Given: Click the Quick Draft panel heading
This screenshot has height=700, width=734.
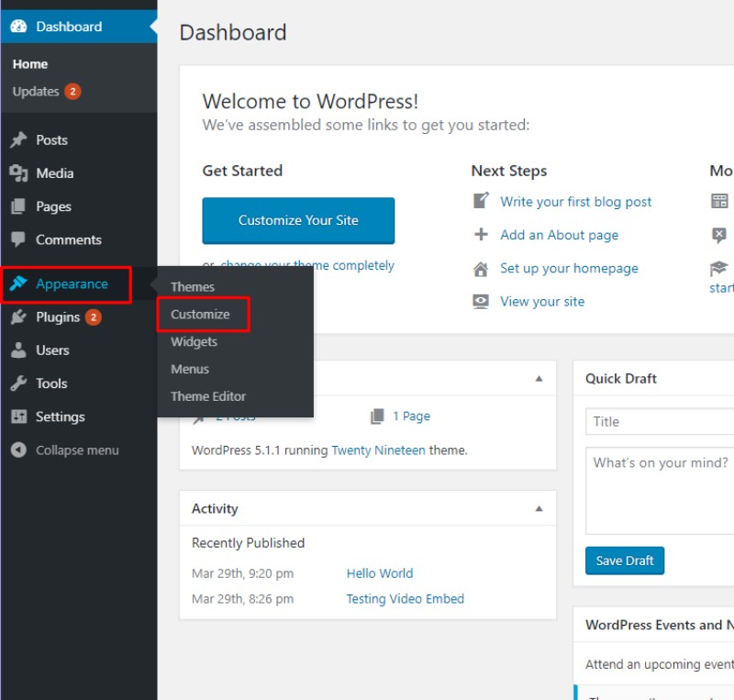Looking at the screenshot, I should [x=621, y=378].
